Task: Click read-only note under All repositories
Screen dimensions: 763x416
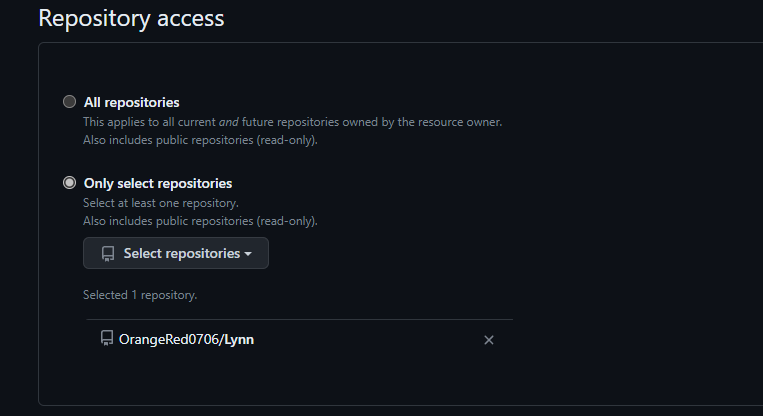Action: (200, 140)
